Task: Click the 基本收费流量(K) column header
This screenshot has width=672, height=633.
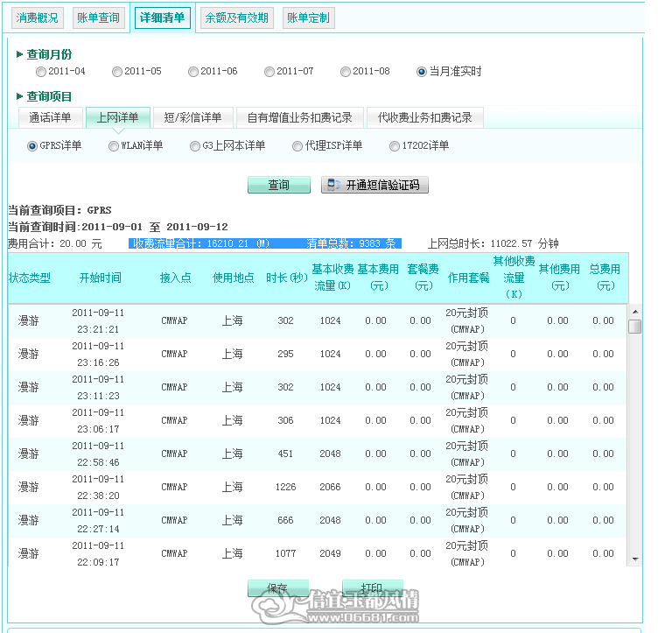Action: click(x=332, y=278)
